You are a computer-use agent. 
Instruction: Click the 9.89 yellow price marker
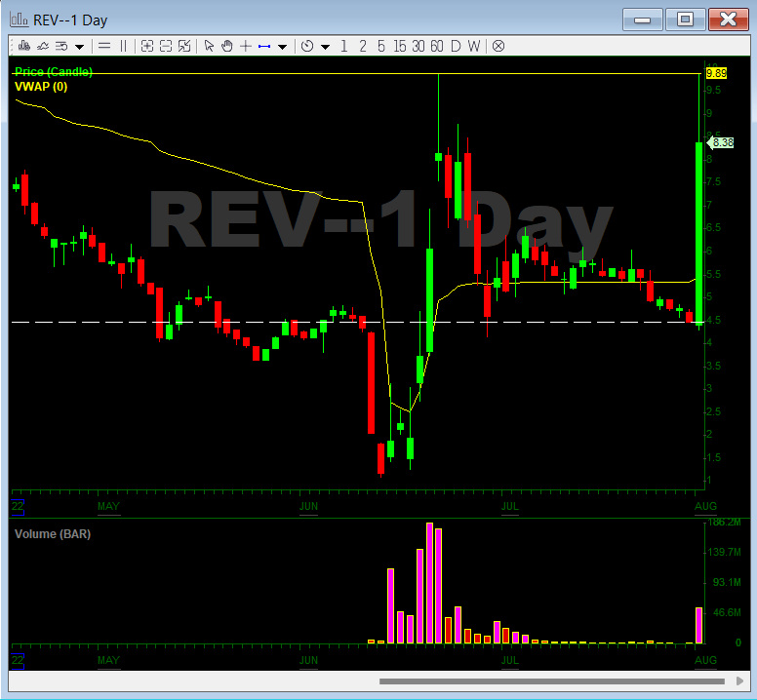point(716,73)
